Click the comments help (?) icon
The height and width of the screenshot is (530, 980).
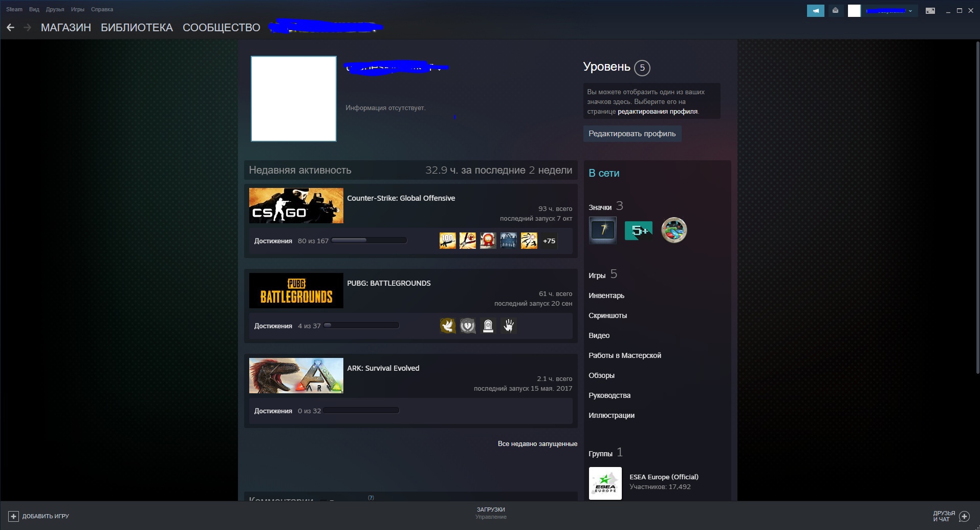tap(371, 498)
